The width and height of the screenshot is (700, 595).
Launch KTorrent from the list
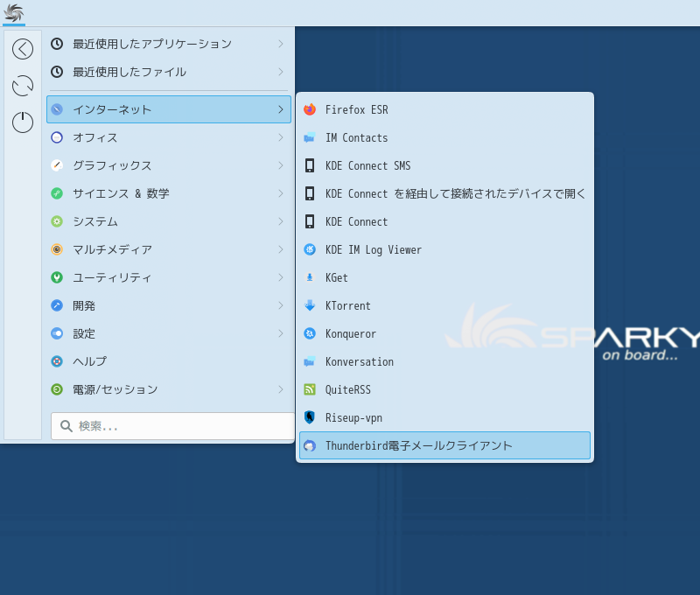pos(444,305)
